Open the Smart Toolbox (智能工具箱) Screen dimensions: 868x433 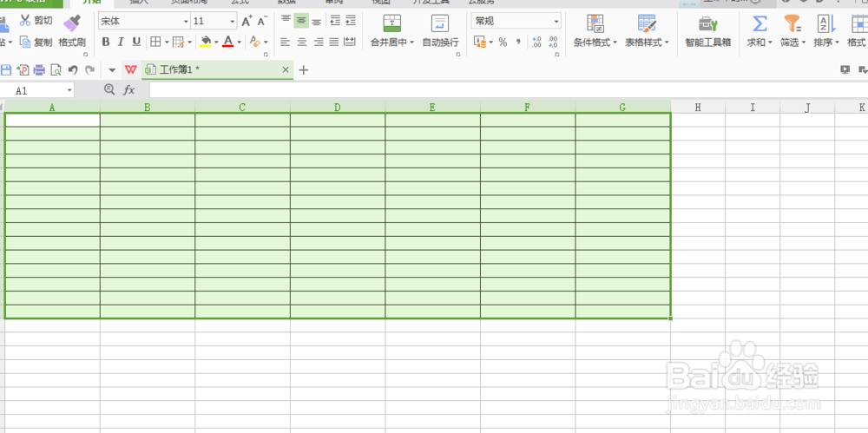click(708, 31)
